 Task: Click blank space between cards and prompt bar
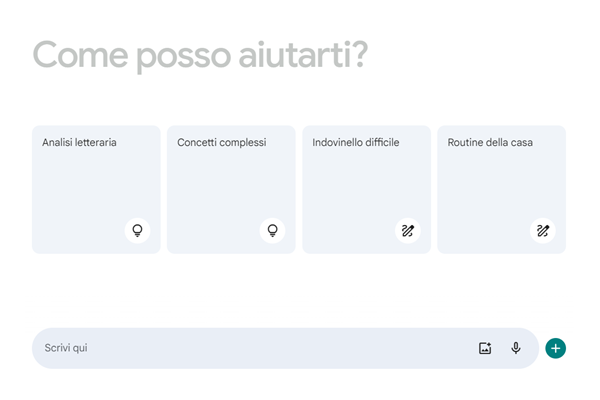point(300,290)
